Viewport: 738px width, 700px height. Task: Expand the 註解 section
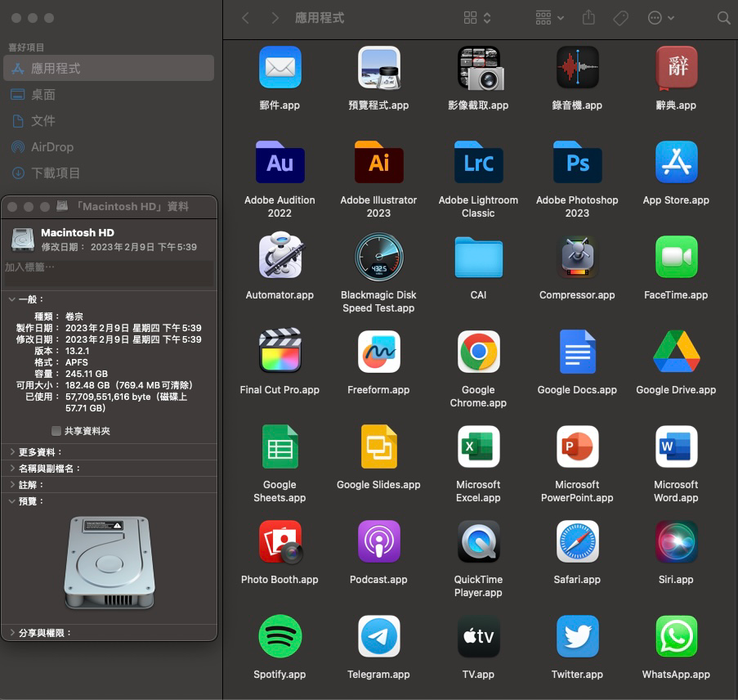(x=12, y=485)
